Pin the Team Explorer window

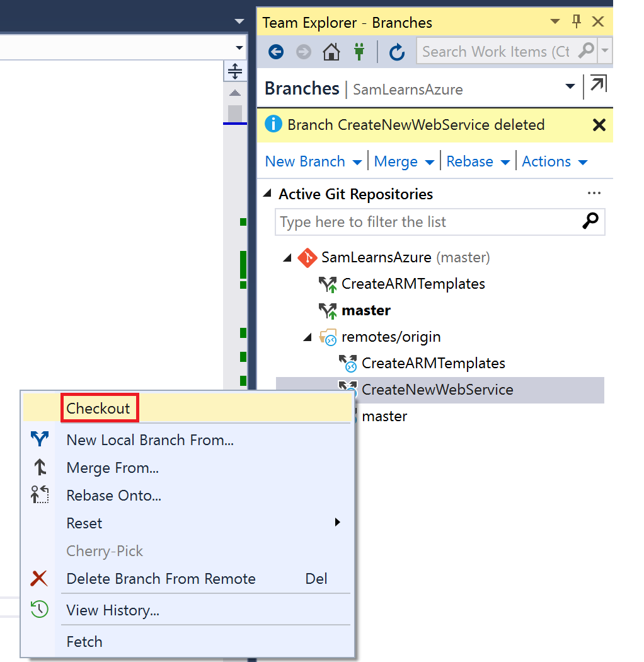coord(576,22)
